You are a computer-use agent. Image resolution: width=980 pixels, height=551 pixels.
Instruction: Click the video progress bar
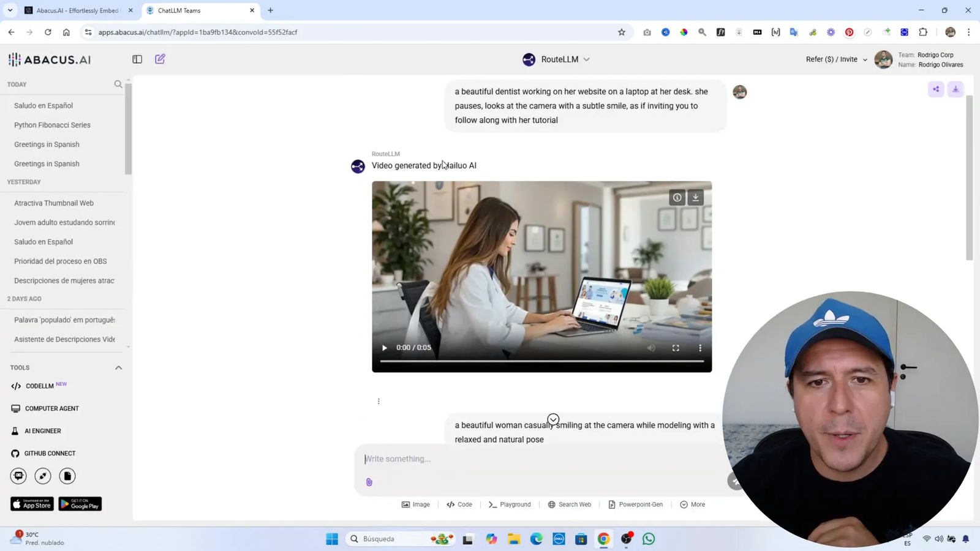point(541,361)
